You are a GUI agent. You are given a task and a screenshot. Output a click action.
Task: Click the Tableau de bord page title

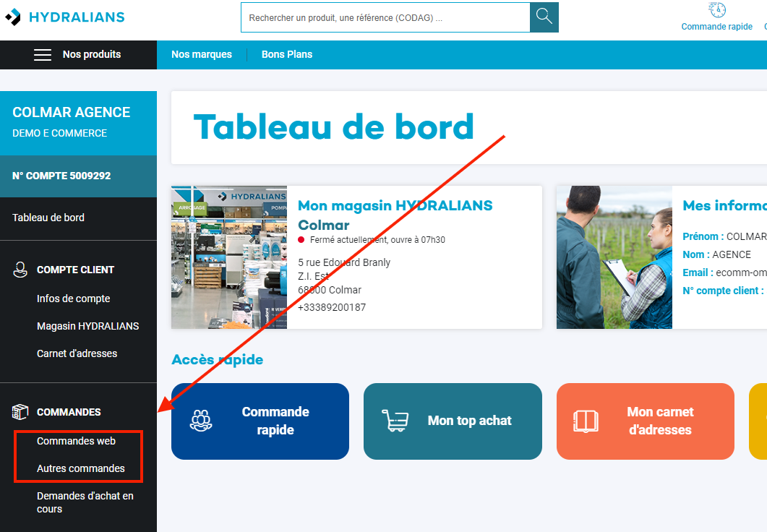coord(333,128)
